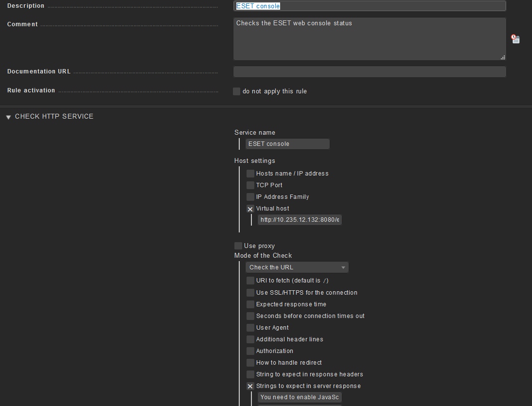The image size is (532, 406).
Task: Tick URI to fetch checkbox
Action: 250,281
